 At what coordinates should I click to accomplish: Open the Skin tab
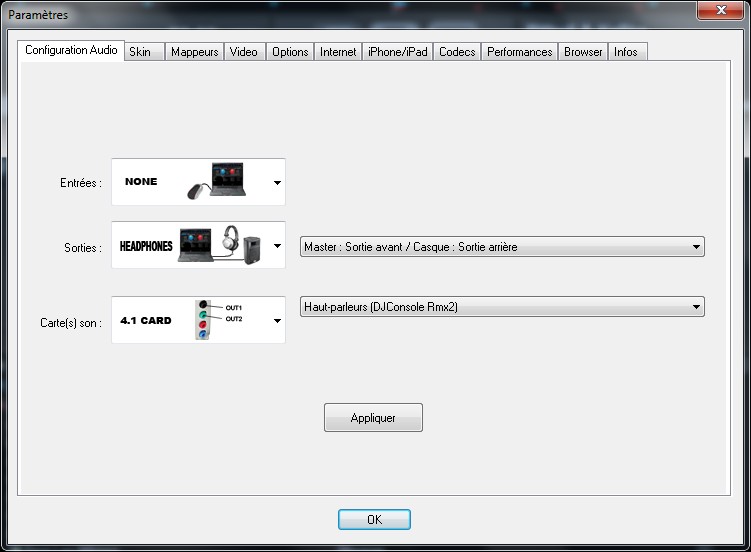click(x=144, y=52)
